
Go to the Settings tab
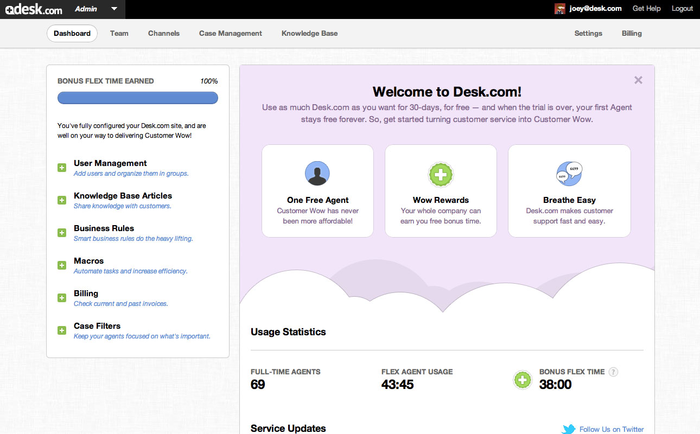(588, 33)
